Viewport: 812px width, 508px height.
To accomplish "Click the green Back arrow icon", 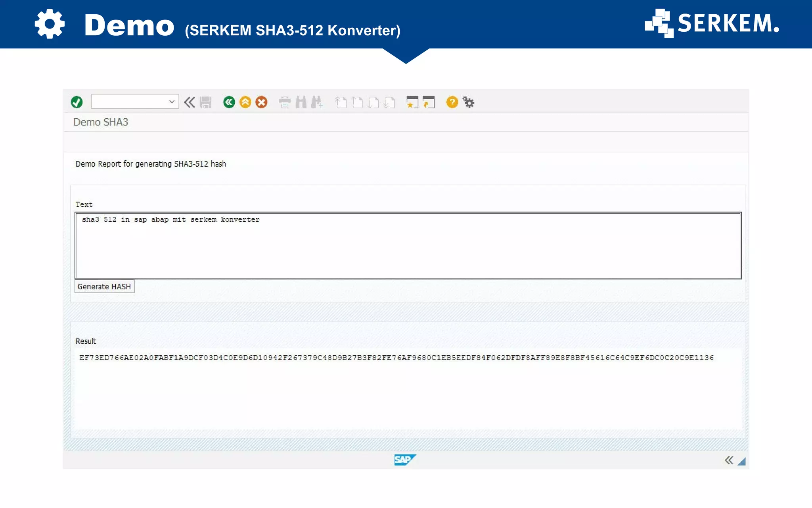I will [x=229, y=102].
